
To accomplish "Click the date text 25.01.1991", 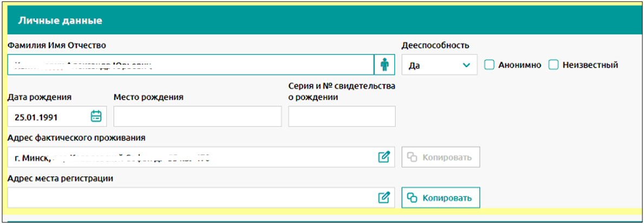I will point(36,117).
